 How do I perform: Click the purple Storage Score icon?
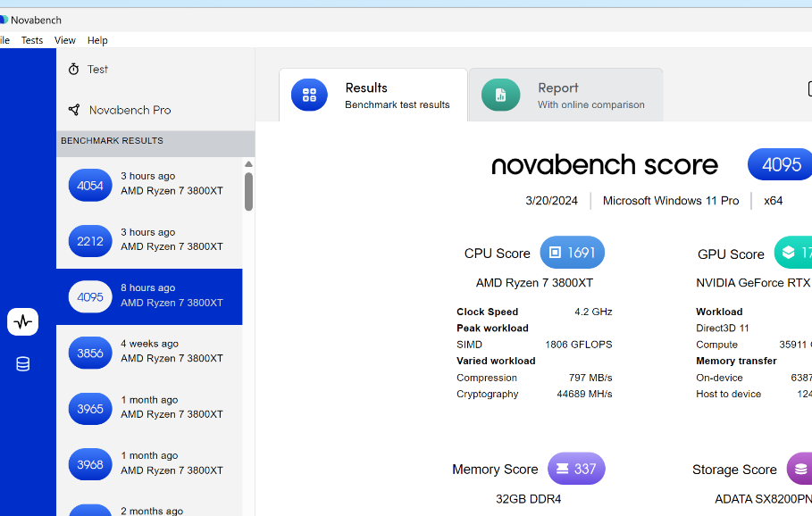[x=799, y=468]
